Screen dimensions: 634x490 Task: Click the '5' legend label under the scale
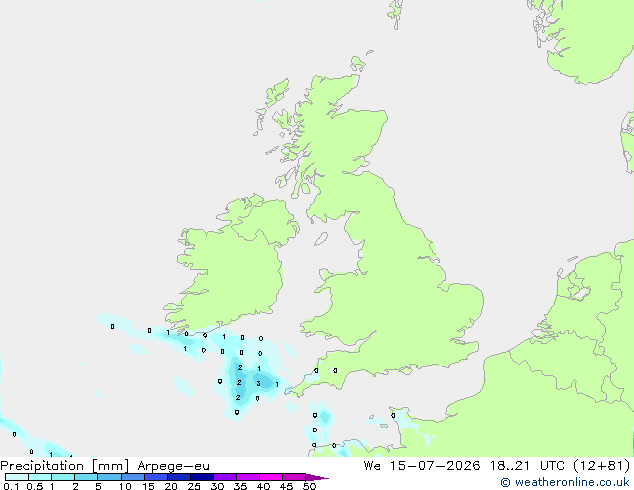[98, 486]
